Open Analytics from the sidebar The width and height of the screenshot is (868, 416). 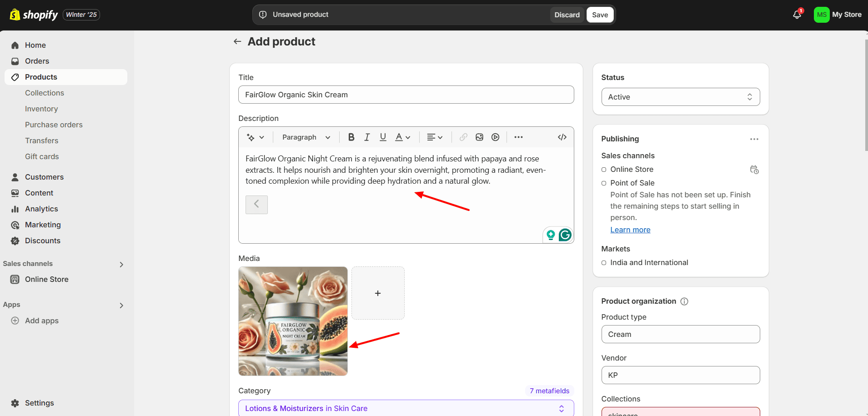click(x=41, y=209)
